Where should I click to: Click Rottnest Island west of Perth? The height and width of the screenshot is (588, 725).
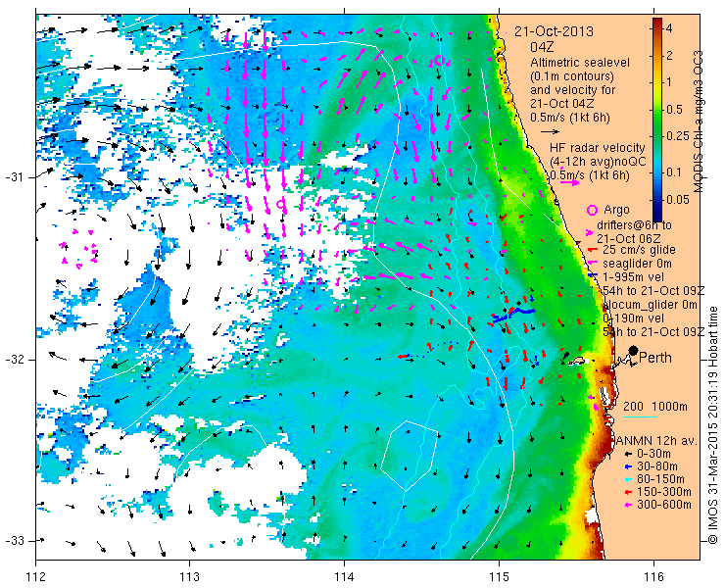coord(576,361)
